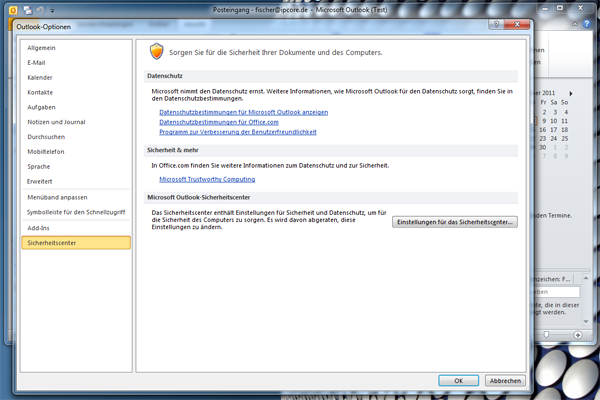Open Outlook help icon in main window
The image size is (600, 400).
coord(586,24)
